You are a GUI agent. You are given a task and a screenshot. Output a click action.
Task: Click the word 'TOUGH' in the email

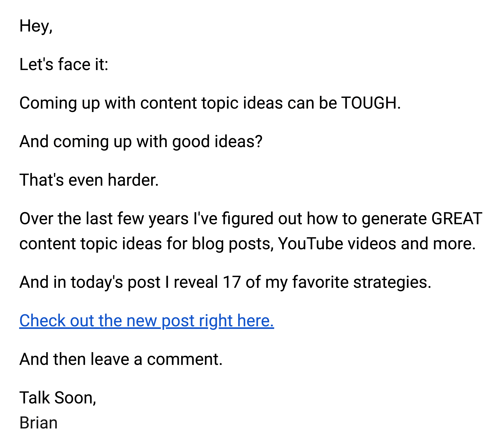(x=369, y=103)
